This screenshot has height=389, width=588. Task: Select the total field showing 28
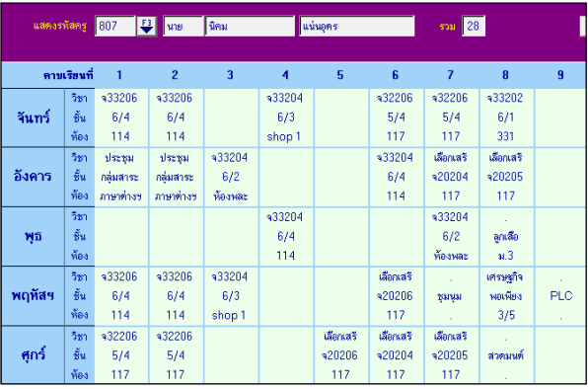pyautogui.click(x=474, y=26)
